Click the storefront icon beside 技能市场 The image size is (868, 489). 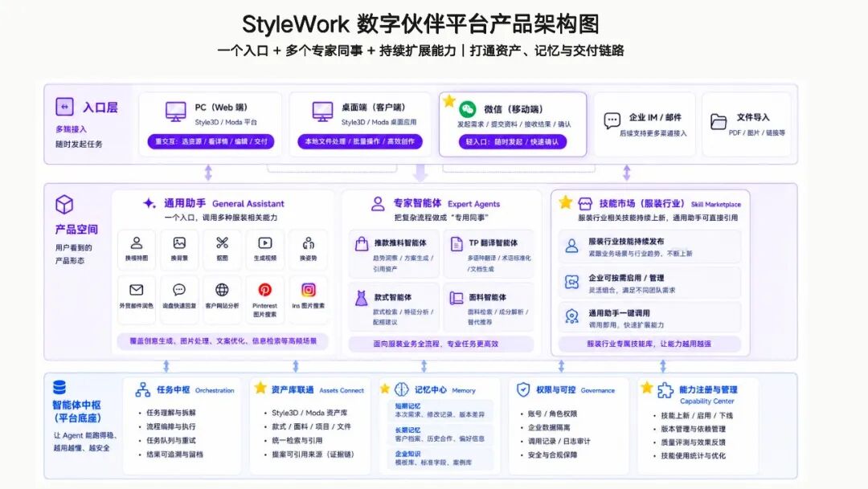585,204
